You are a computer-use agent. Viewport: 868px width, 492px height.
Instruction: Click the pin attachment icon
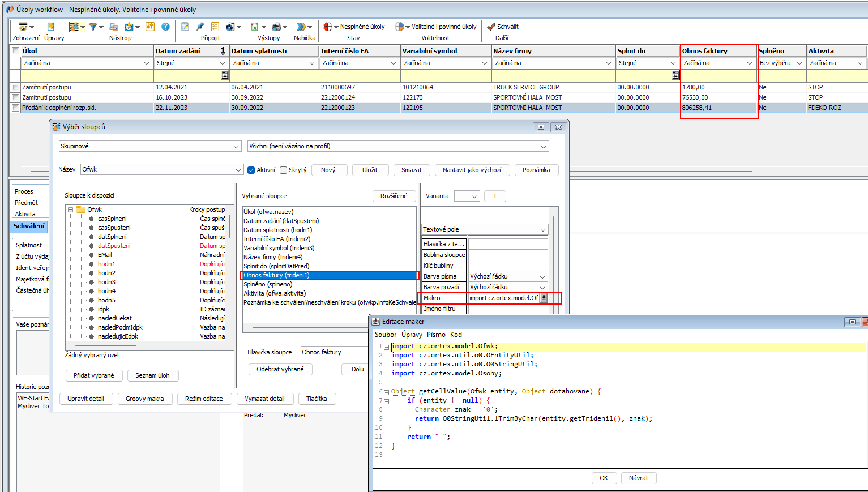tap(200, 27)
